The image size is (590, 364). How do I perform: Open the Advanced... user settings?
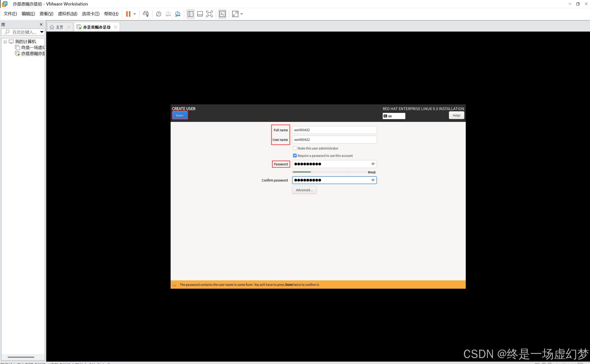pos(304,190)
